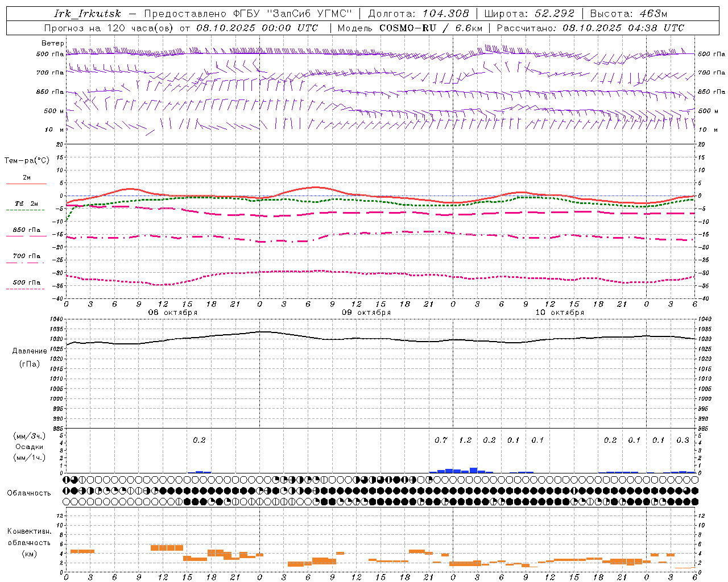Click the '09 октября' date label
This screenshot has width=728, height=582.
tap(366, 313)
